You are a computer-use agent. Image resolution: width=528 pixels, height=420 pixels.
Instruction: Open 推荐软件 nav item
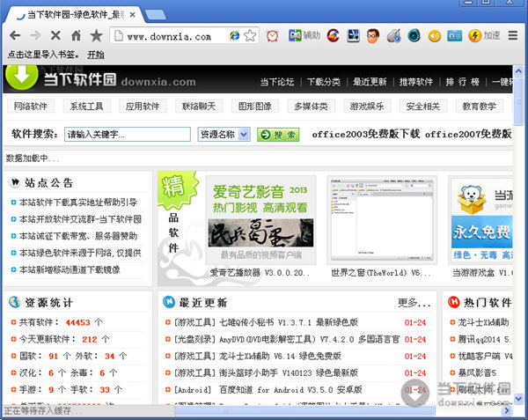point(416,82)
